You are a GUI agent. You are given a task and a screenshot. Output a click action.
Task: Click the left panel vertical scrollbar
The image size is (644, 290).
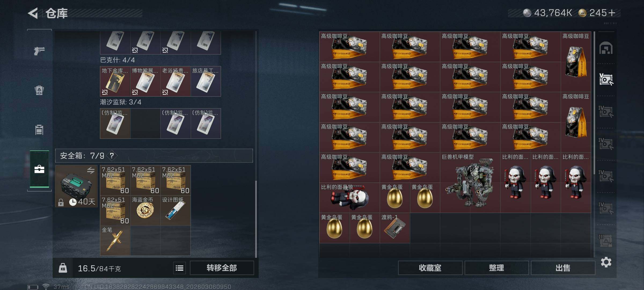(256, 219)
